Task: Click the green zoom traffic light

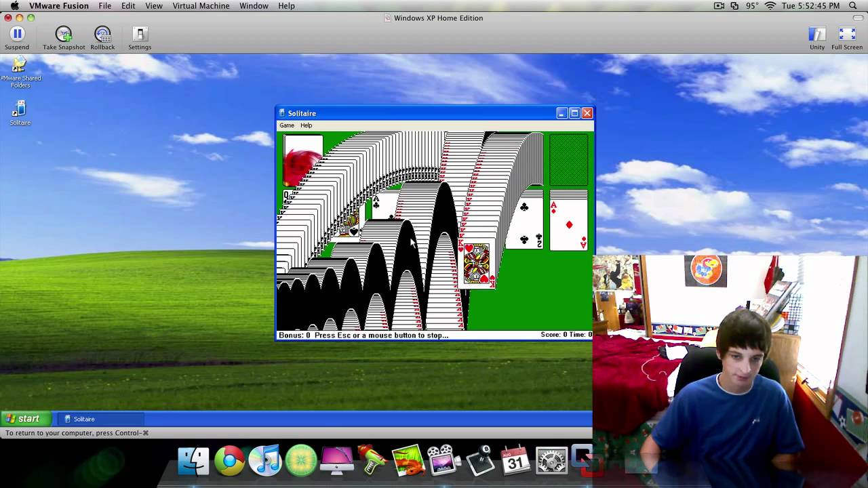Action: [x=31, y=18]
